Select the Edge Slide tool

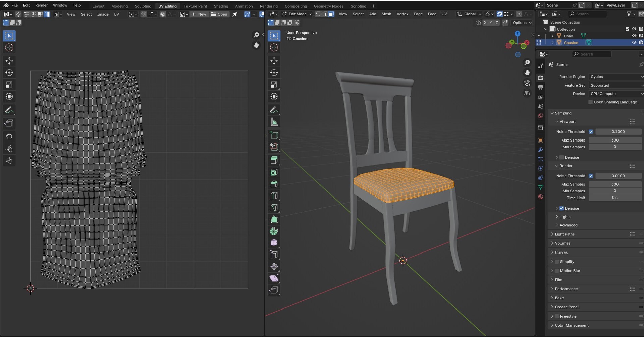pyautogui.click(x=274, y=255)
